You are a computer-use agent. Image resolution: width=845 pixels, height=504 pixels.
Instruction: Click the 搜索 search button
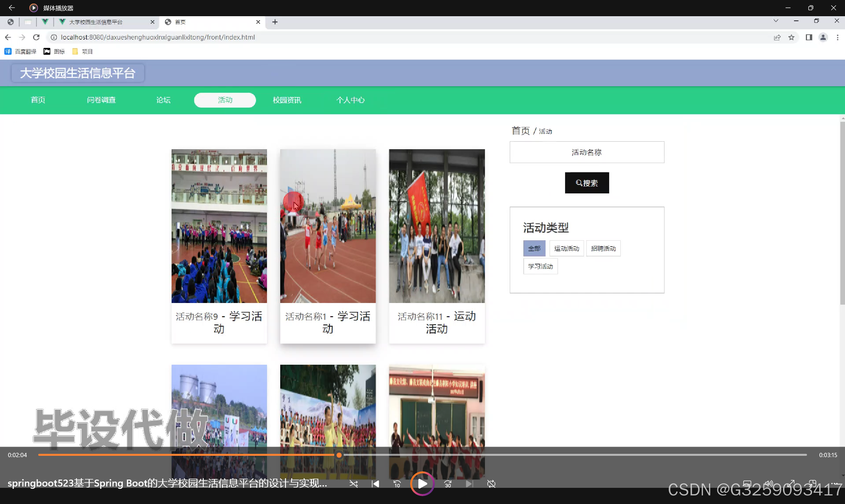[x=587, y=183]
